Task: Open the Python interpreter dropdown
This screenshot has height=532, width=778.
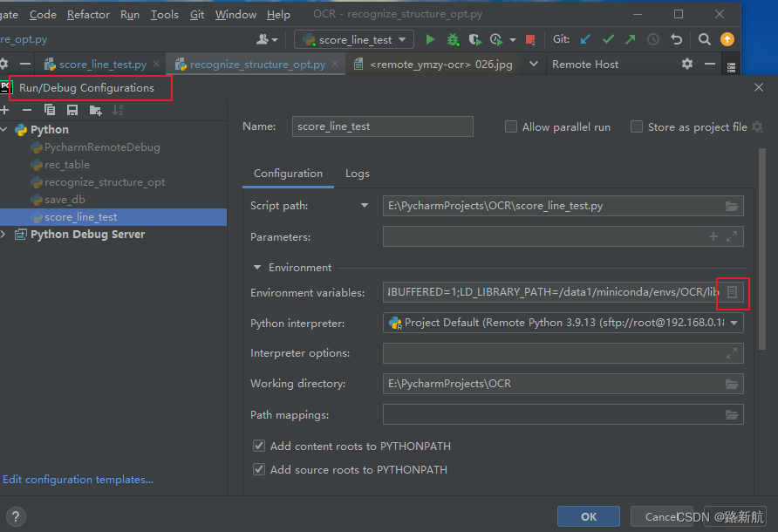Action: pyautogui.click(x=563, y=323)
